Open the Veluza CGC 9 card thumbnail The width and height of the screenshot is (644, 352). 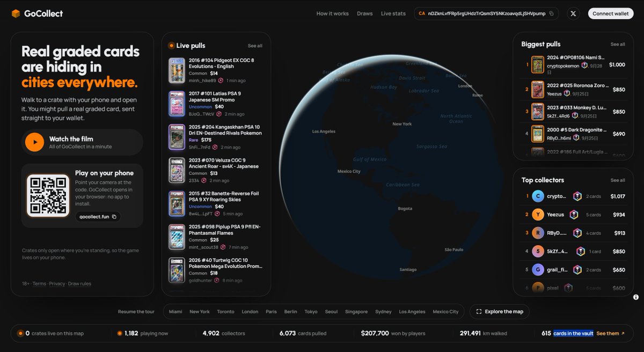coord(177,170)
